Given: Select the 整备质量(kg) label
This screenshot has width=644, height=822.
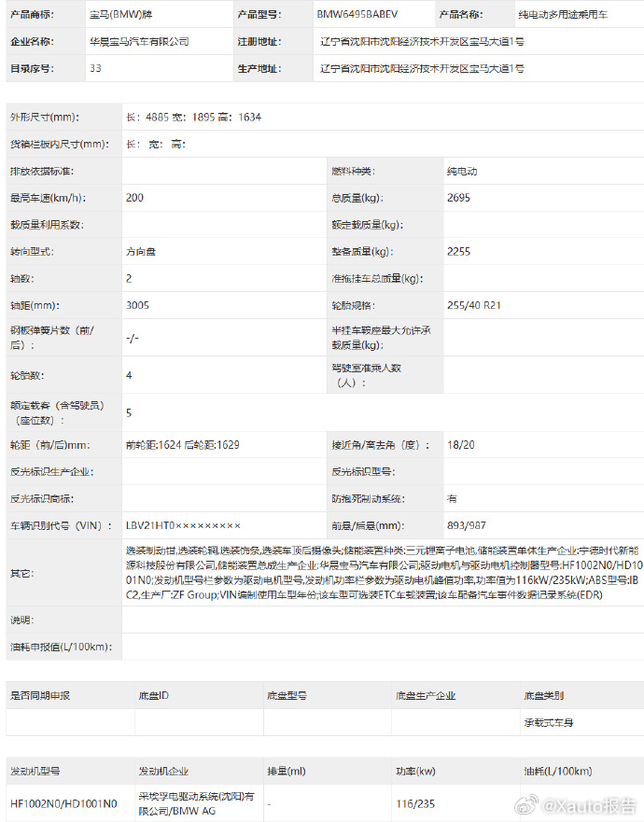Looking at the screenshot, I should pyautogui.click(x=362, y=252).
